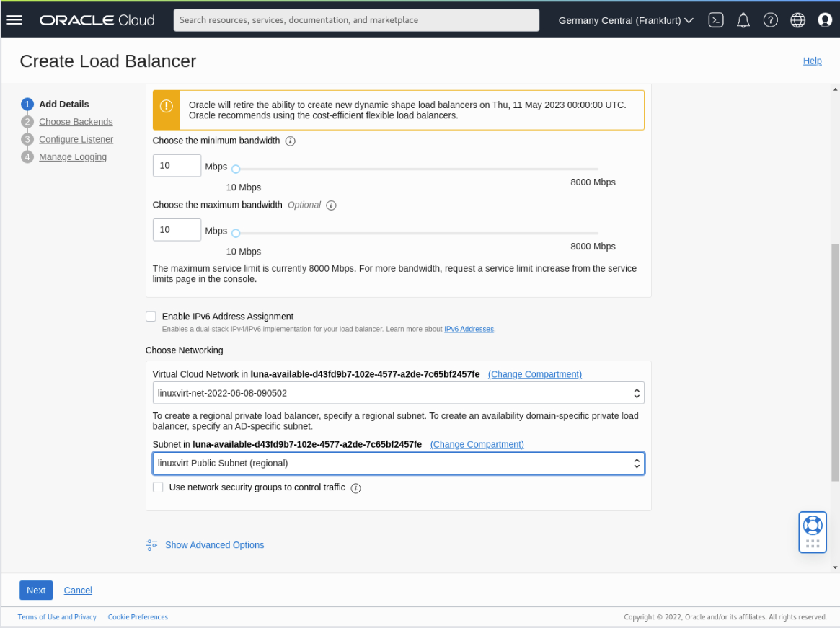Click the network security groups info icon

pyautogui.click(x=355, y=488)
